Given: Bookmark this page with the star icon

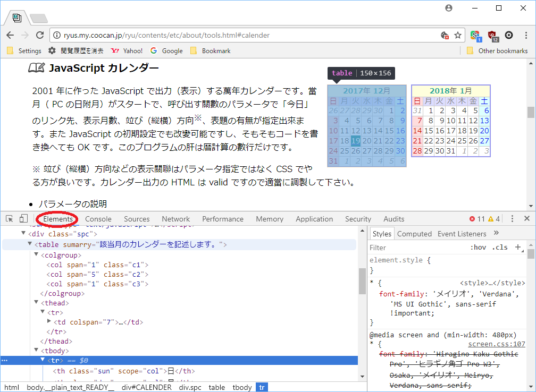Looking at the screenshot, I should [x=458, y=35].
